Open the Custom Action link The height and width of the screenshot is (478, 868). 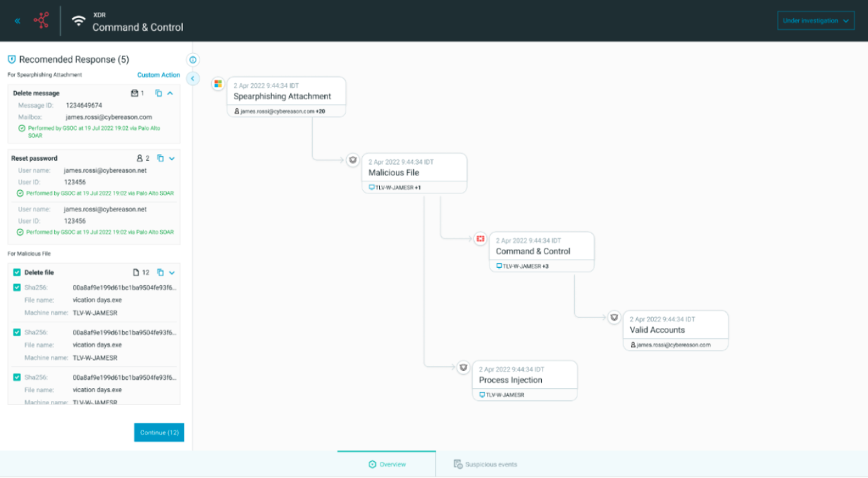click(159, 75)
